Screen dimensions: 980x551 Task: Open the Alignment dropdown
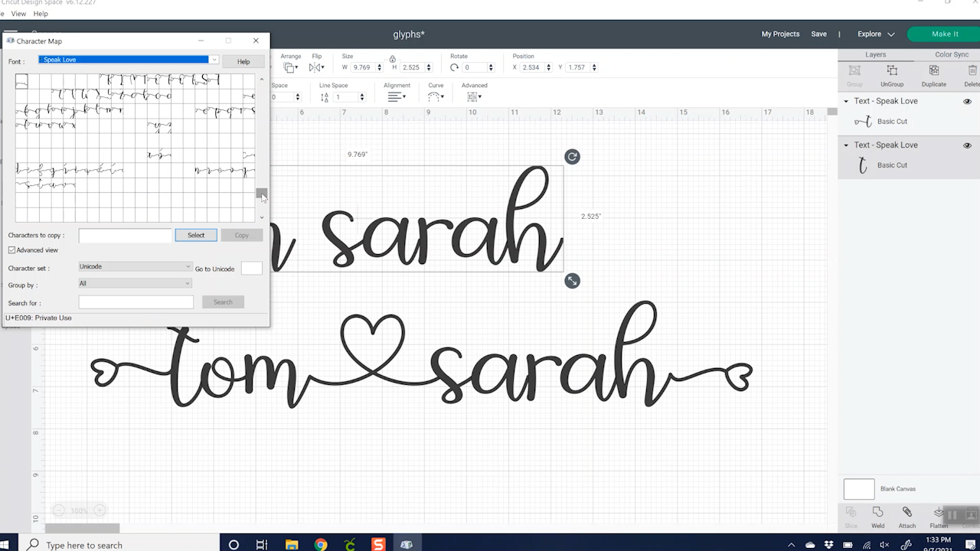(x=396, y=97)
